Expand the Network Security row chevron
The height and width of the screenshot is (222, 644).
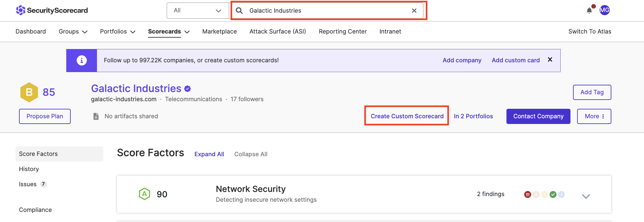point(586,196)
